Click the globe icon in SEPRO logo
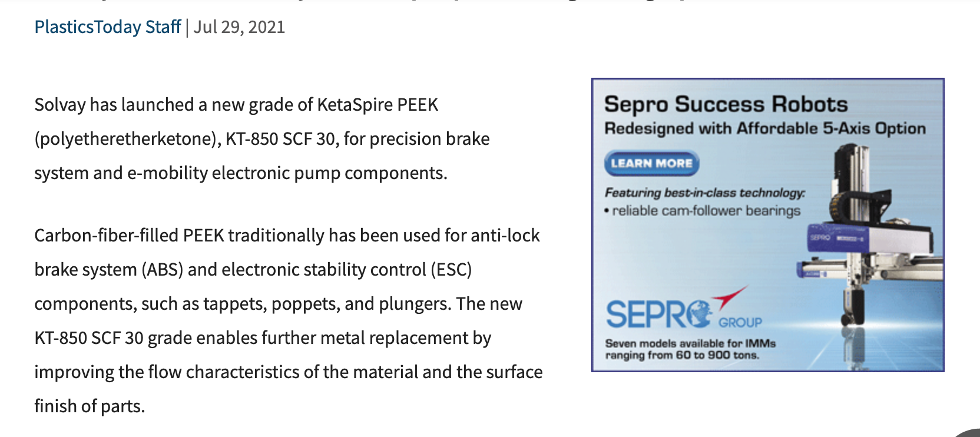The image size is (980, 437). click(699, 313)
